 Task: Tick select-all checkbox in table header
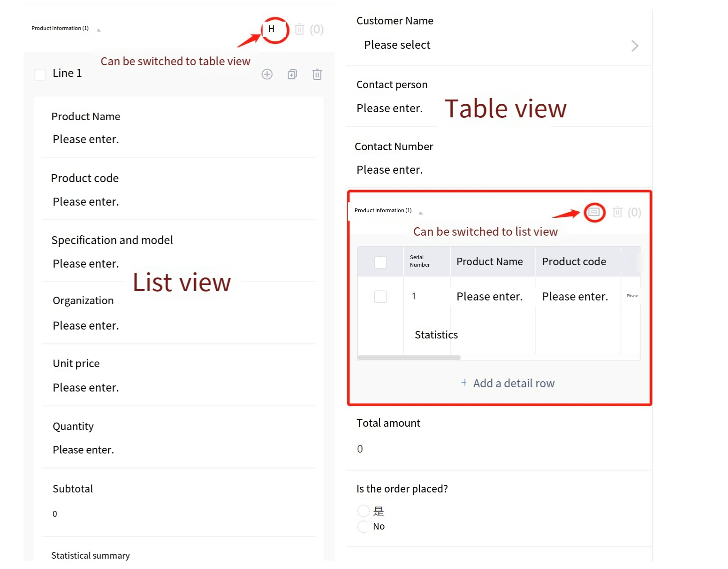[x=380, y=262]
